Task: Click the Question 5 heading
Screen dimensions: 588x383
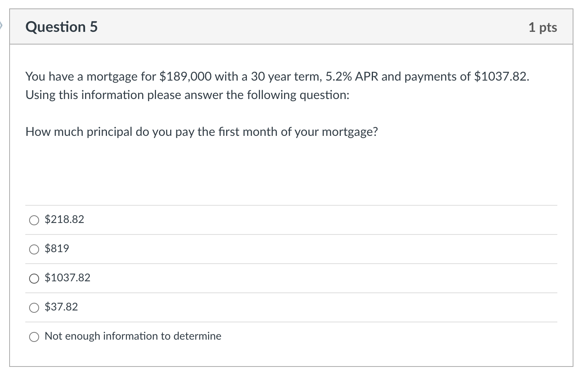Action: pyautogui.click(x=61, y=27)
